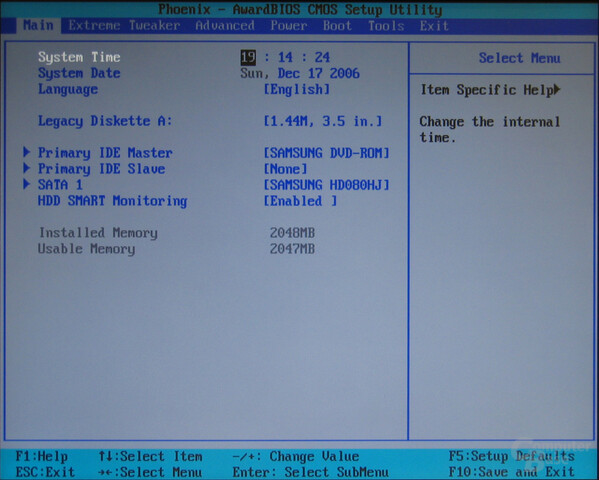Click the 2048MB installed memory value
599x480 pixels.
[293, 233]
